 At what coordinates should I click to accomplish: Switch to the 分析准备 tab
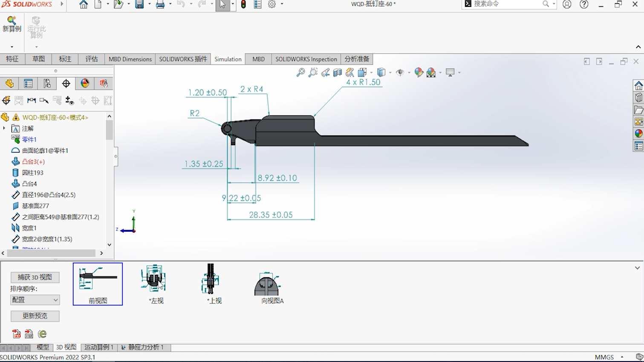(x=357, y=59)
